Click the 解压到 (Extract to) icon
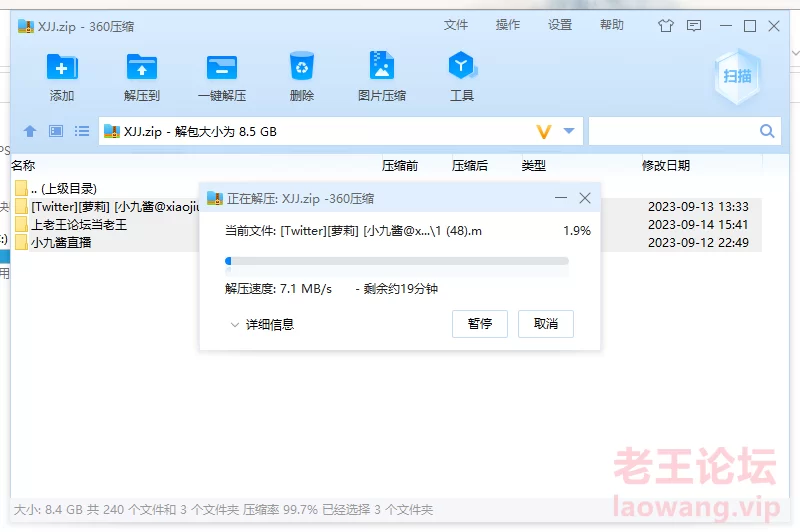Viewport: 800px width, 532px height. [x=142, y=67]
